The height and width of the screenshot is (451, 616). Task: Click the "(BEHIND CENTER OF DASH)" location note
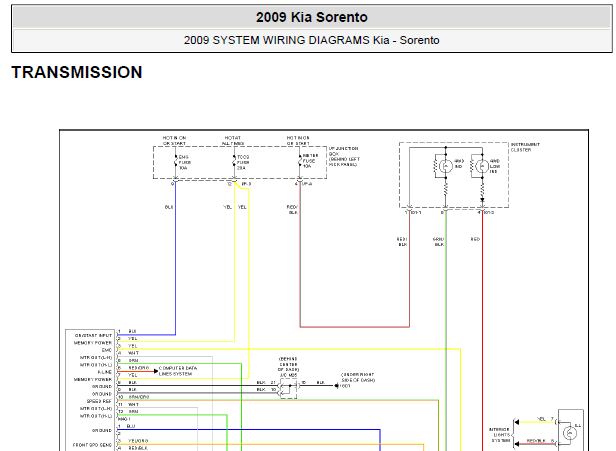point(288,364)
